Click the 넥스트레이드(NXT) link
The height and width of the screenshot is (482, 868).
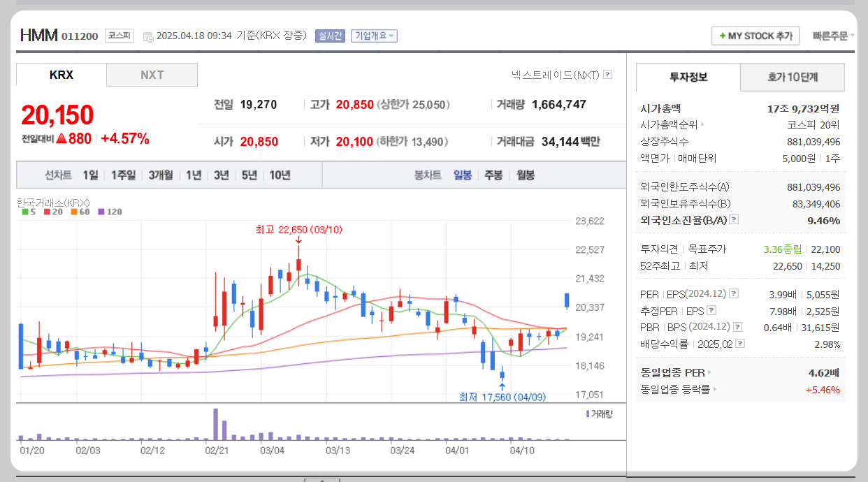pyautogui.click(x=556, y=74)
